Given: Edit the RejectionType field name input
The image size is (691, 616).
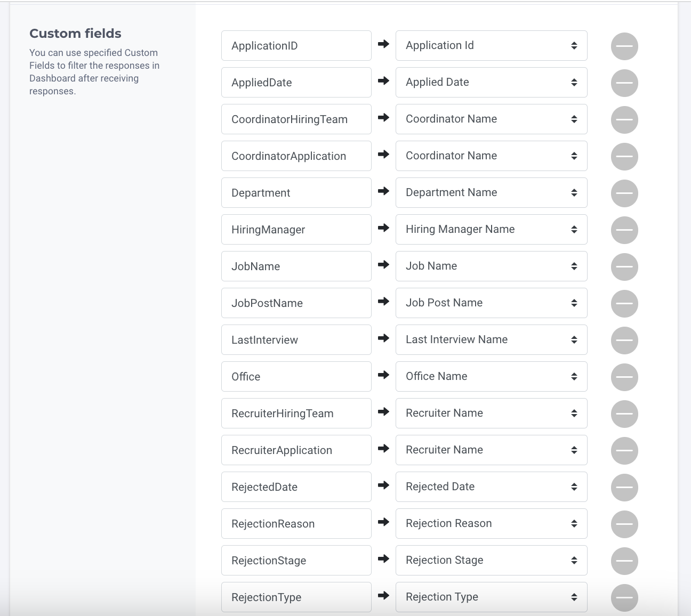Looking at the screenshot, I should pos(296,597).
